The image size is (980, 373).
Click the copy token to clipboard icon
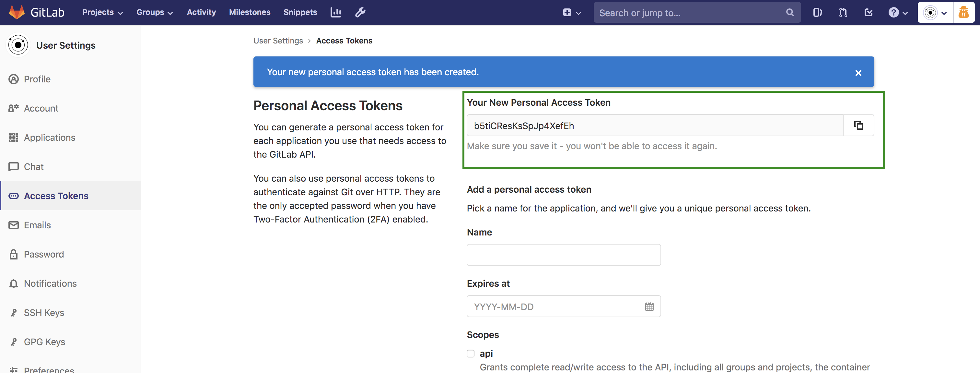[859, 125]
